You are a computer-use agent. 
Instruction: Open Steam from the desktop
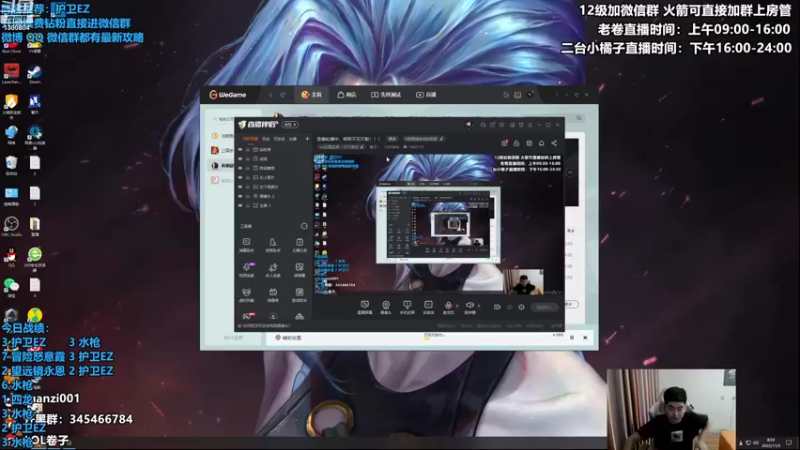coord(35,74)
